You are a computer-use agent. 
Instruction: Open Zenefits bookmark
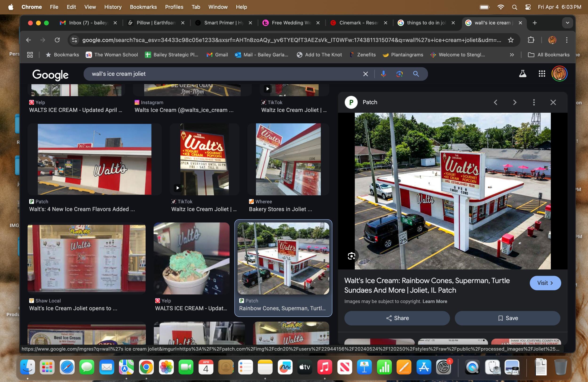click(x=362, y=55)
